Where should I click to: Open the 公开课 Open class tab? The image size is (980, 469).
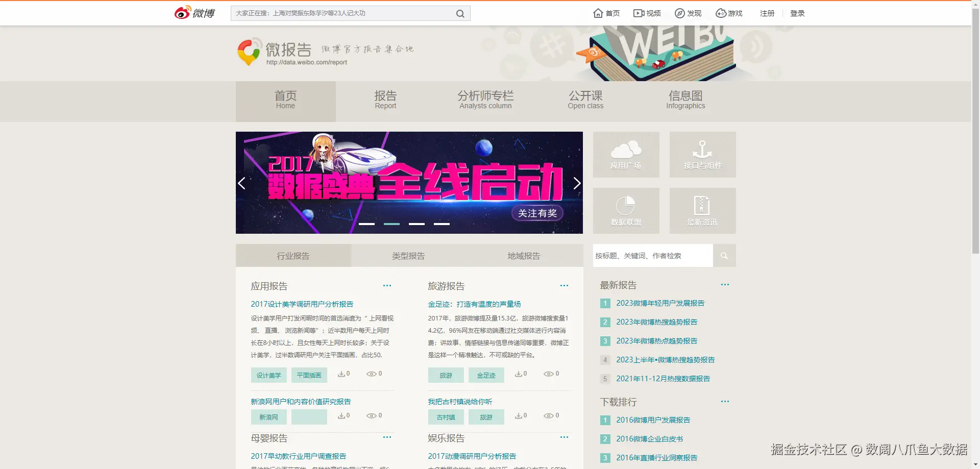(585, 101)
